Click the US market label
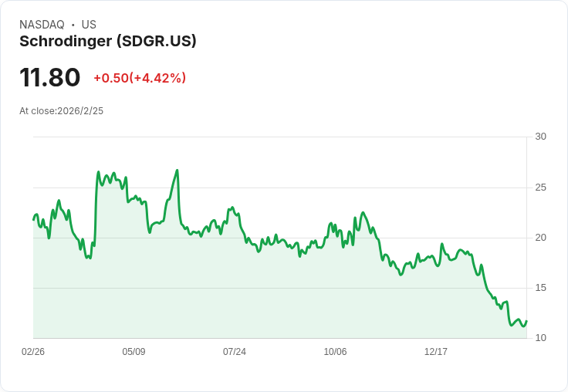Viewport: 568px width, 392px height. [89, 25]
